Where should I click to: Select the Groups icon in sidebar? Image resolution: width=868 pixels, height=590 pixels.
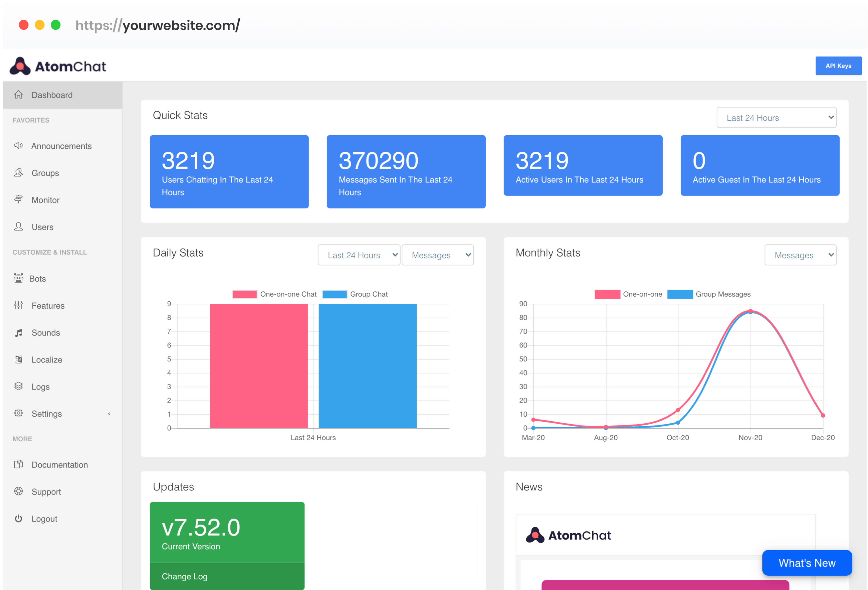coord(19,173)
